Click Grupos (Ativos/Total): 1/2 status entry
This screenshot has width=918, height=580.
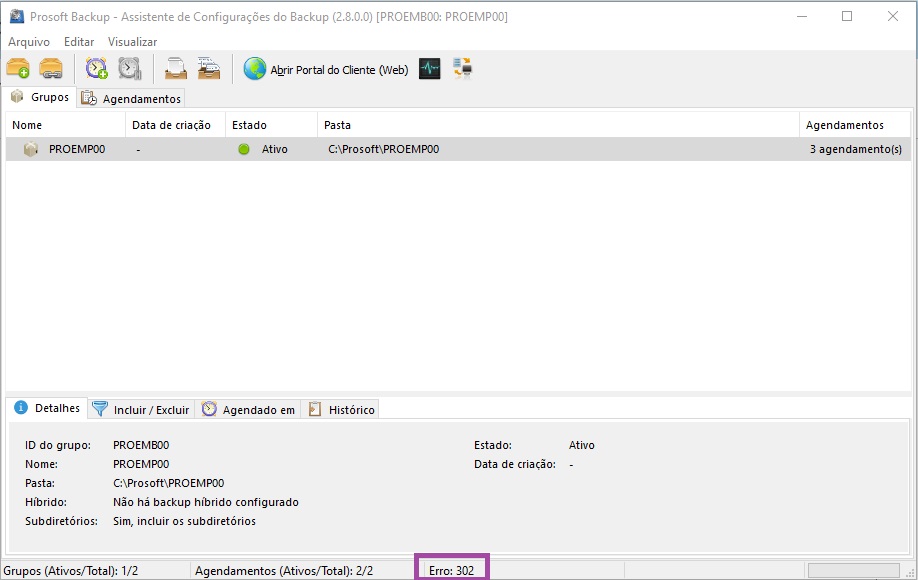(71, 571)
